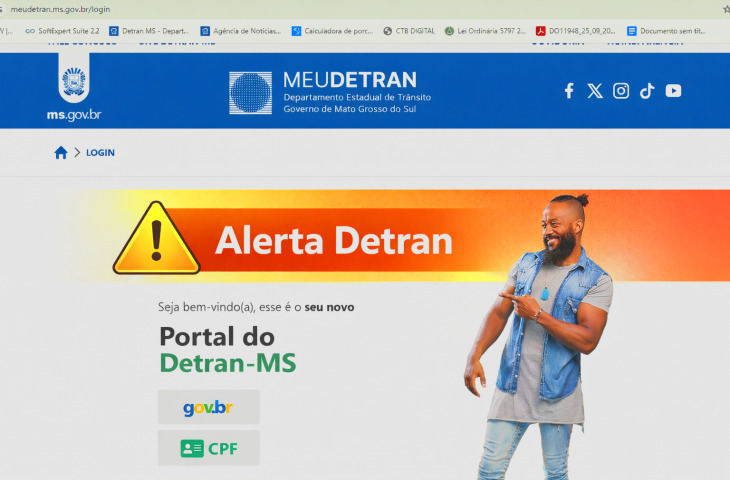
Task: Open the TikTok social icon
Action: [647, 91]
